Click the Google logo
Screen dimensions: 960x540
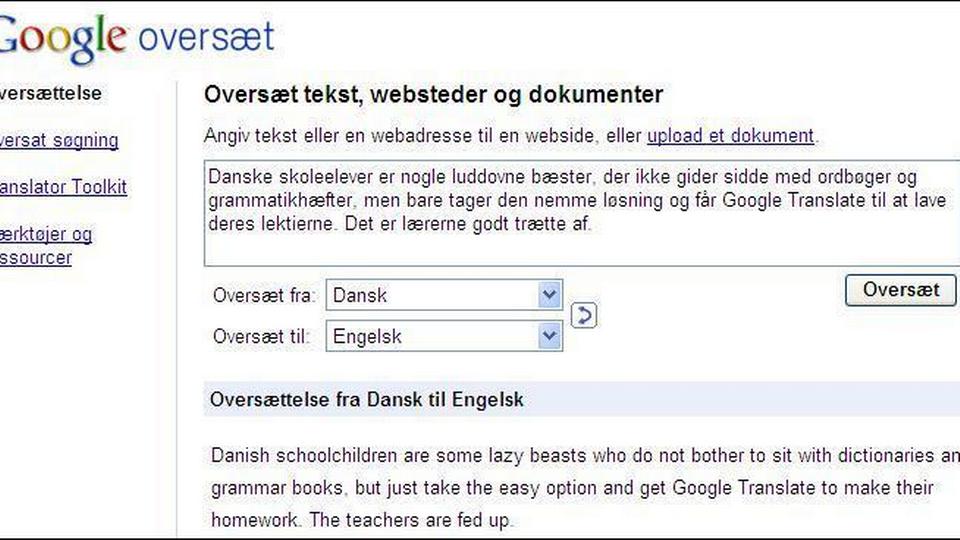(x=62, y=40)
